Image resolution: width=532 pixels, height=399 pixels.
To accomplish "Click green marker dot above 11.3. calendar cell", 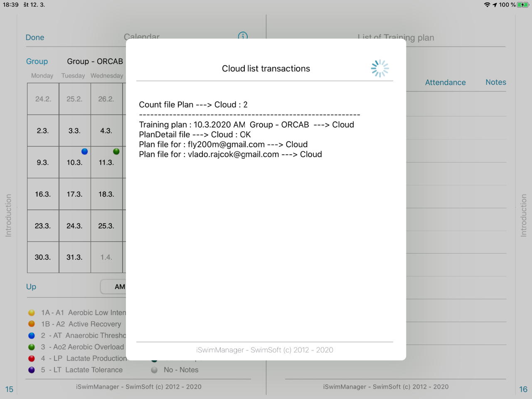I will (x=116, y=151).
